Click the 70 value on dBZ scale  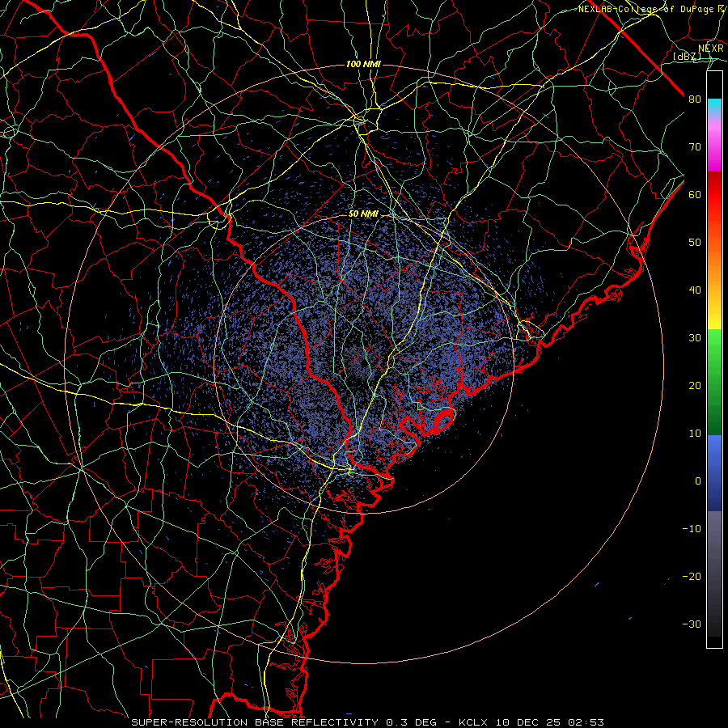[x=695, y=147]
